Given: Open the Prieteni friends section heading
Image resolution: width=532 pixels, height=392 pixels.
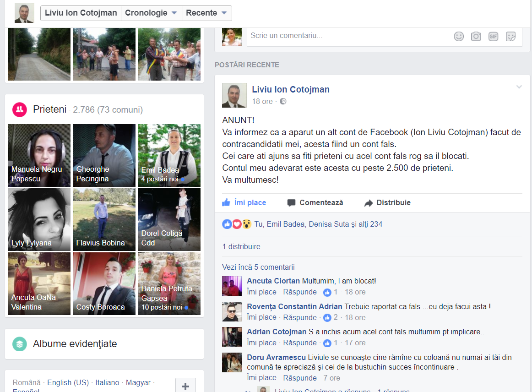Looking at the screenshot, I should [49, 109].
